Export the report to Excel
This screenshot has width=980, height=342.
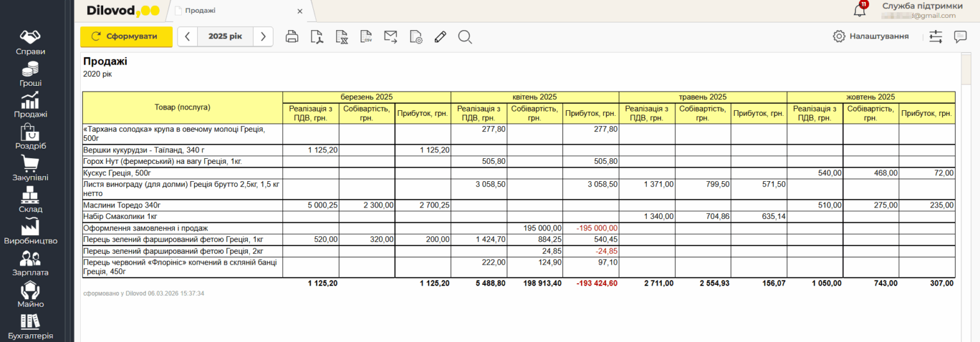(341, 37)
